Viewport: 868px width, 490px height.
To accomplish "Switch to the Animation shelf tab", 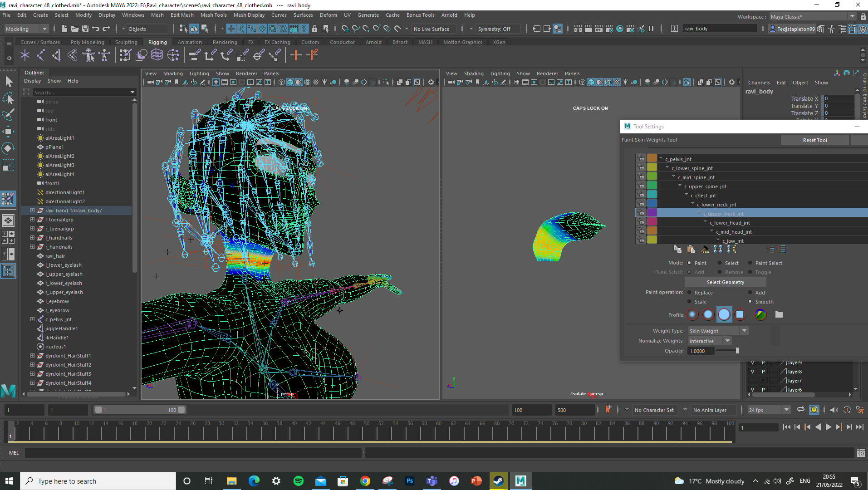I will (x=190, y=42).
